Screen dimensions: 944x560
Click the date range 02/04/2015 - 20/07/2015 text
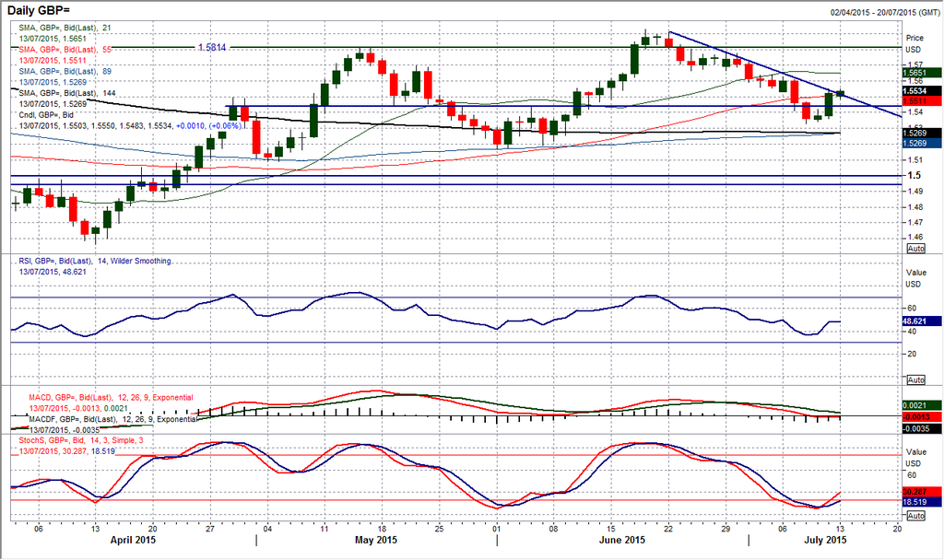[x=884, y=13]
